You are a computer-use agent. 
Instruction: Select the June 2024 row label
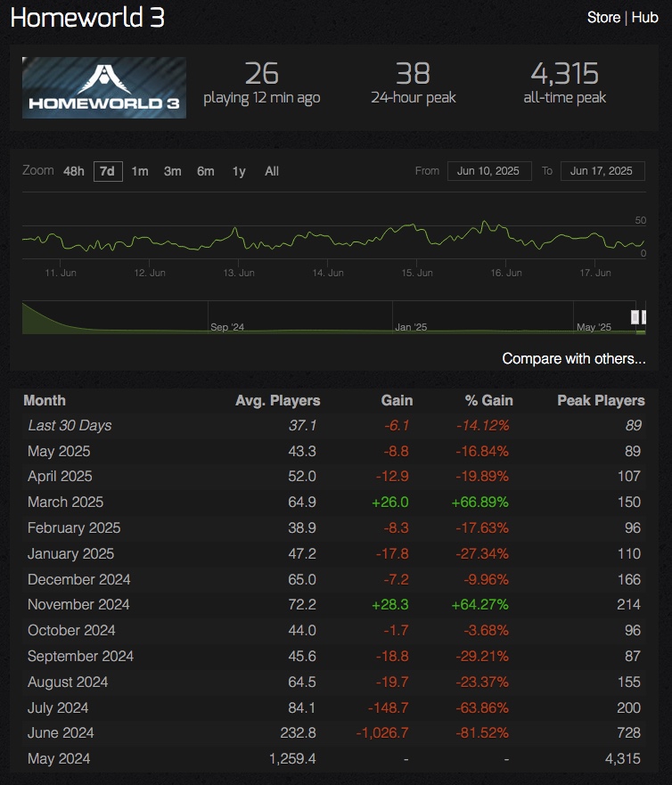(61, 733)
